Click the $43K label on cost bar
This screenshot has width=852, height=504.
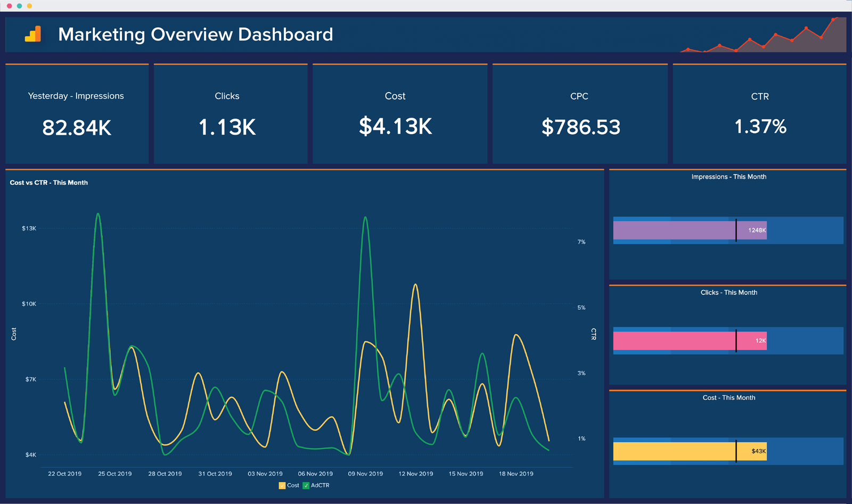(759, 451)
